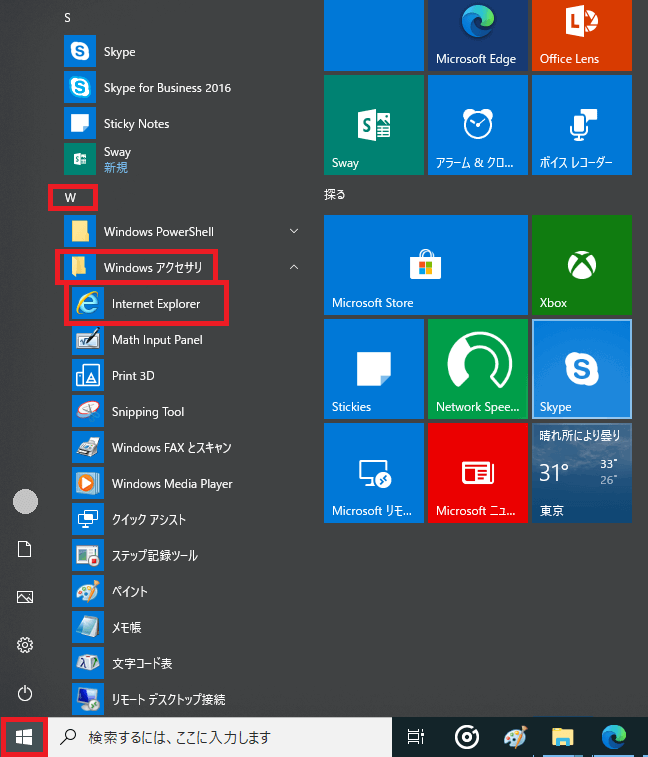Open the アラーム & クロック tile
Screen dimensions: 648x757
pyautogui.click(x=478, y=125)
